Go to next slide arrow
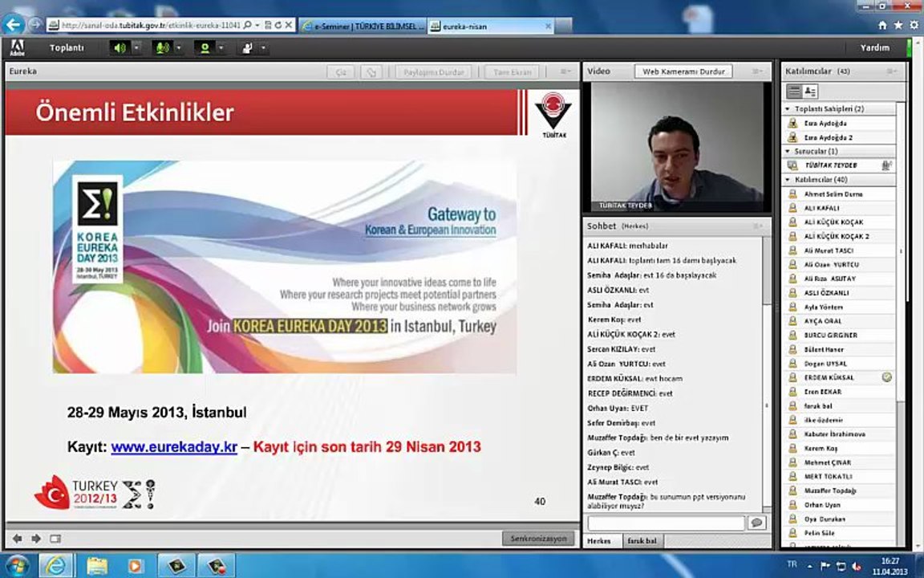 [37, 539]
